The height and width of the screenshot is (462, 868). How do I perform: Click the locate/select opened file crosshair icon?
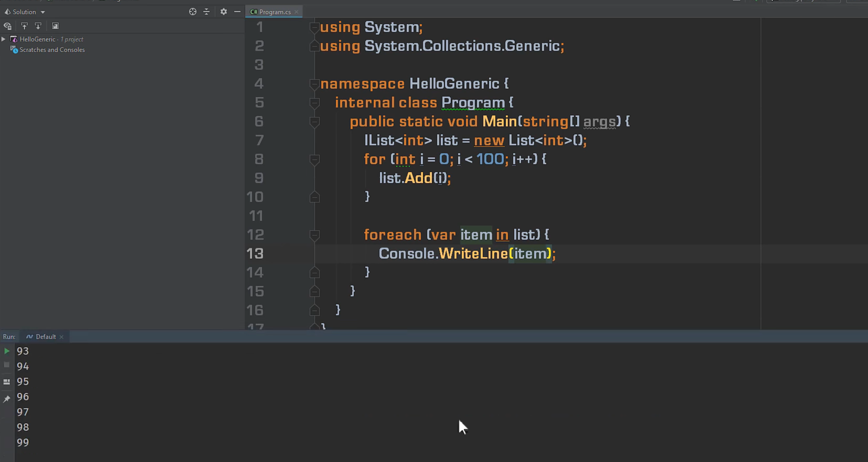(193, 12)
